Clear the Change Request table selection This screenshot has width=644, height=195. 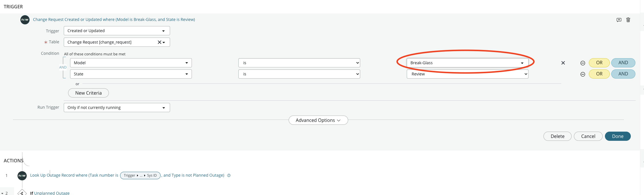[x=159, y=42]
